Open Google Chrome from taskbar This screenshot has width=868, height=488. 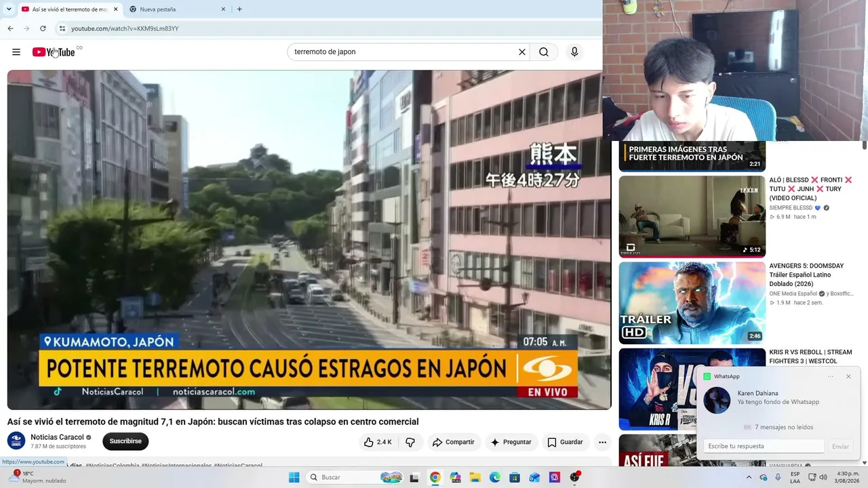pos(435,477)
